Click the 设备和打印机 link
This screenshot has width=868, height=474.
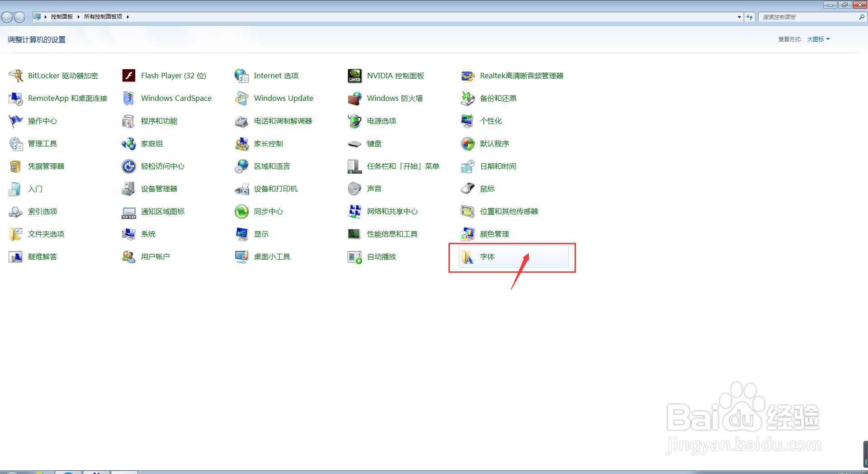pyautogui.click(x=276, y=189)
